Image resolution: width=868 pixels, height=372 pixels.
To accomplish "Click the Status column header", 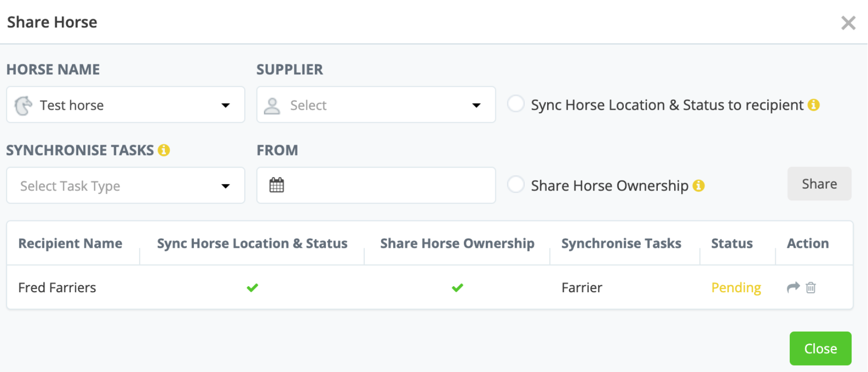I will pyautogui.click(x=731, y=243).
